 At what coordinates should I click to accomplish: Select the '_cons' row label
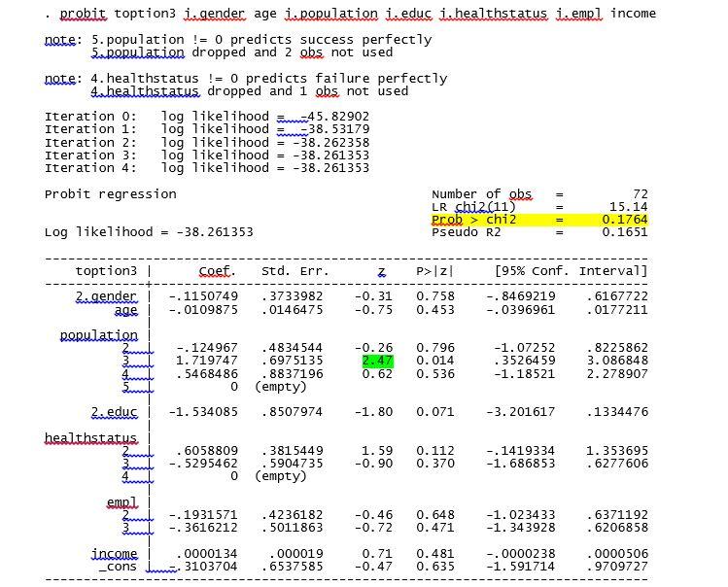[x=118, y=567]
